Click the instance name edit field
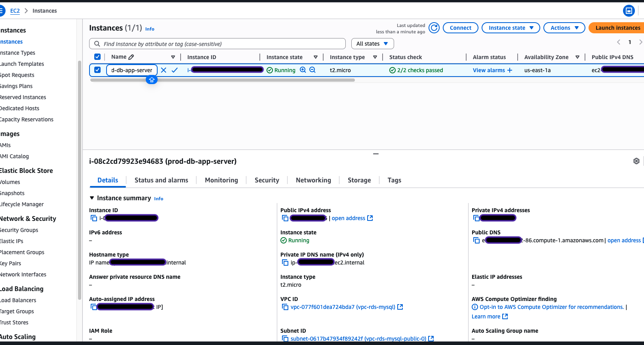The image size is (644, 345). point(132,70)
